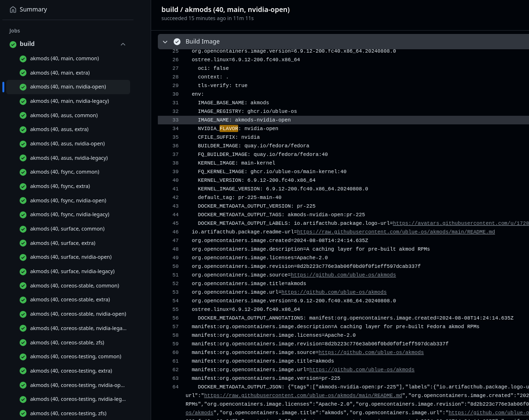This screenshot has height=420, width=529.
Task: Open the avatars.githubusercontent logo-url link
Action: (460, 223)
